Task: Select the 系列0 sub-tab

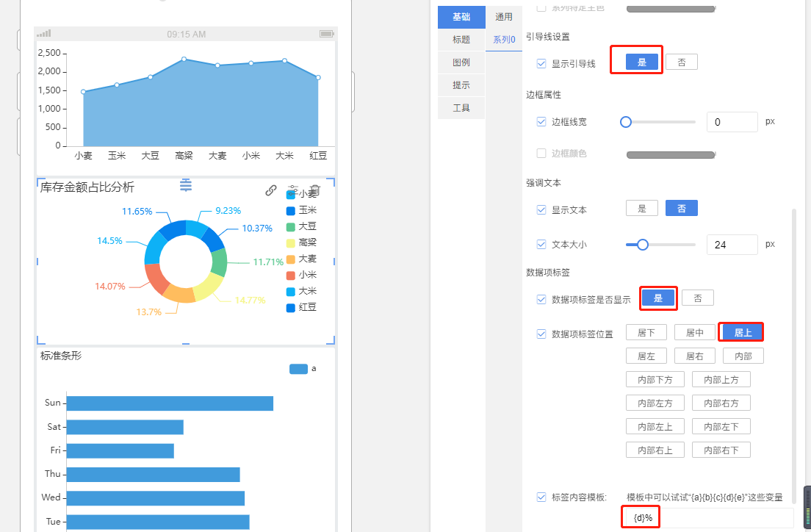Action: (x=504, y=40)
